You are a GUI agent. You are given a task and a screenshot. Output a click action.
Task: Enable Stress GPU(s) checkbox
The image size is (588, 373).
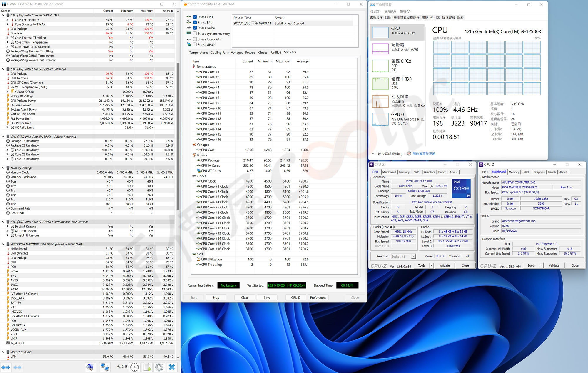pos(195,44)
